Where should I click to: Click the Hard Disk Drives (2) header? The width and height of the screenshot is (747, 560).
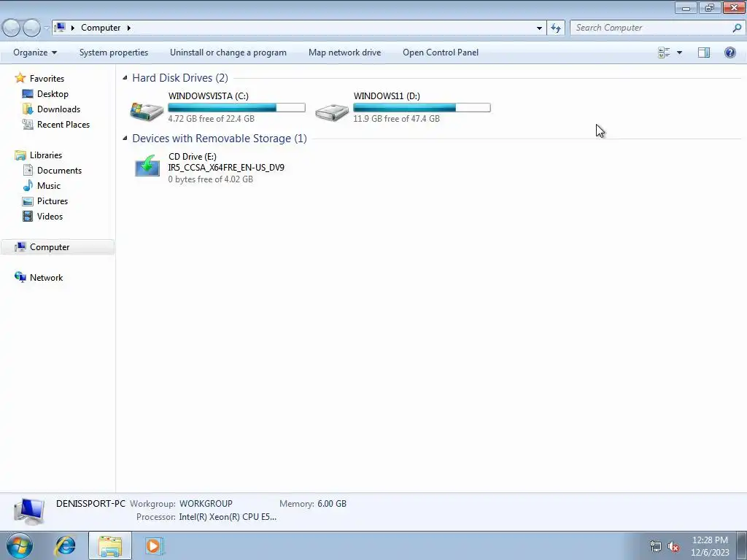coord(180,77)
